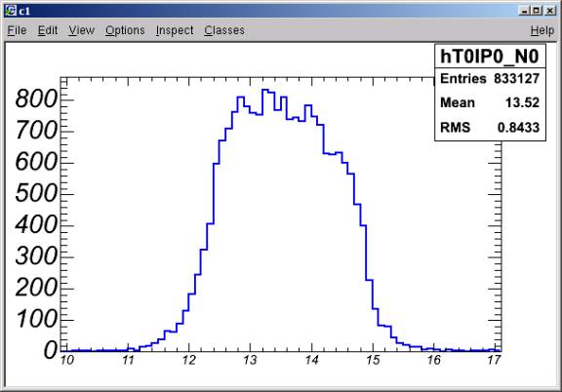Open the Help menu

pos(542,30)
